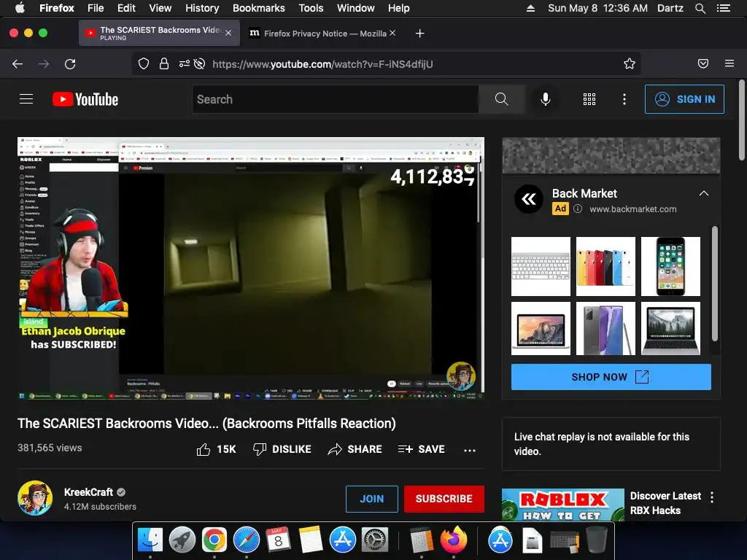Viewport: 747px width, 560px height.
Task: Click the JOIN channel membership button
Action: coord(371,499)
